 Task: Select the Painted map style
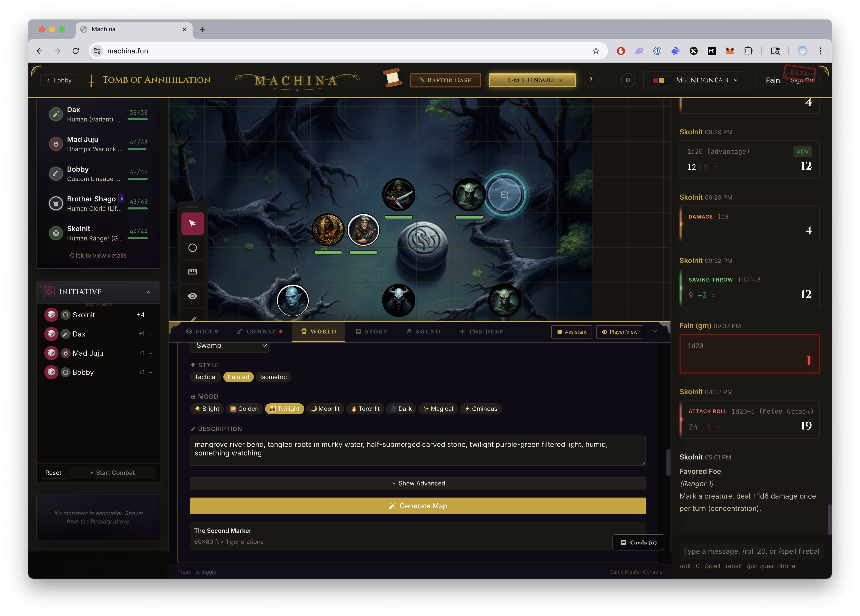pos(238,377)
